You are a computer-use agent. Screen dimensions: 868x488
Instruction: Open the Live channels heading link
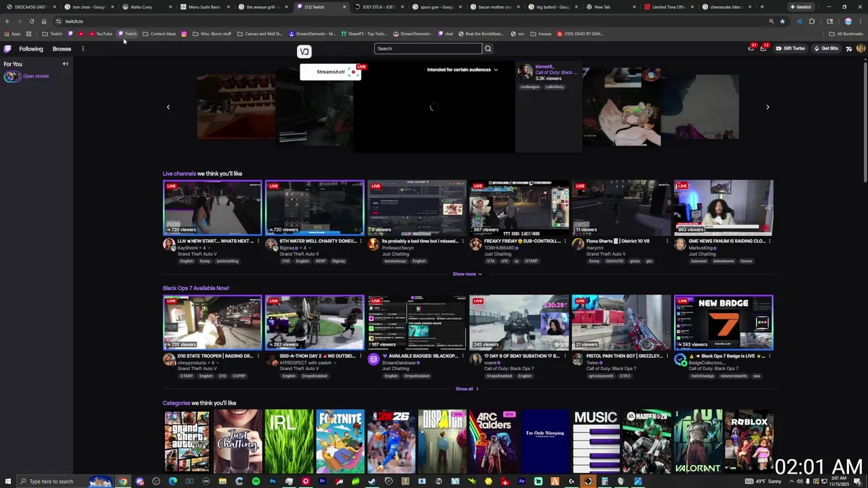point(179,174)
